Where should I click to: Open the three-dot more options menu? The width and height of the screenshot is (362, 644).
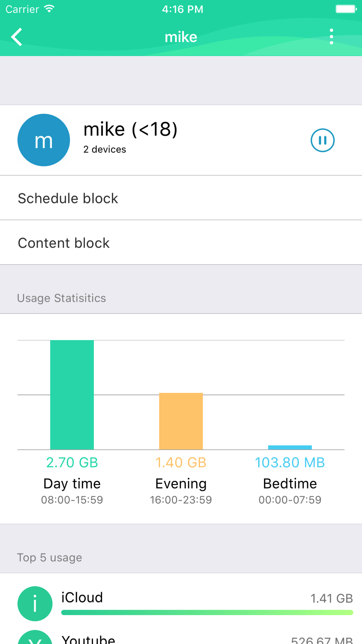click(331, 37)
